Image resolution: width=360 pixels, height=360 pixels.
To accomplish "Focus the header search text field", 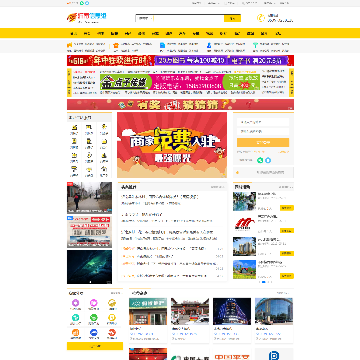I will coord(189,18).
